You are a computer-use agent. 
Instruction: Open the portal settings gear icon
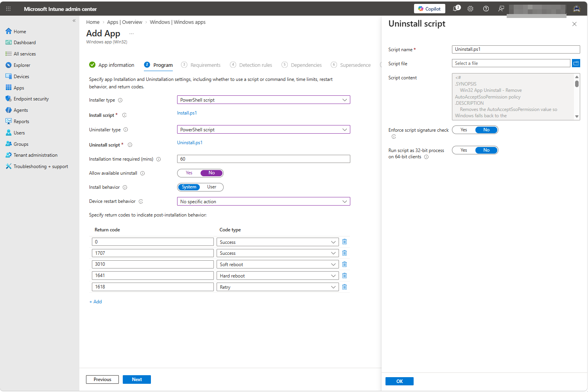[x=470, y=9]
